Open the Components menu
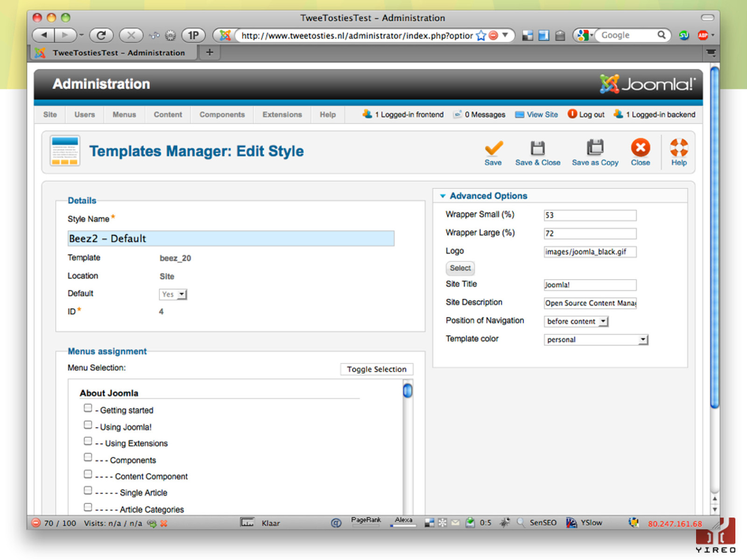 222,115
